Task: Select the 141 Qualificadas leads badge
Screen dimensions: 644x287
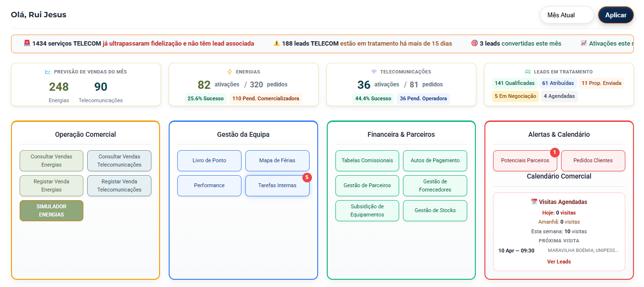Action: point(514,83)
